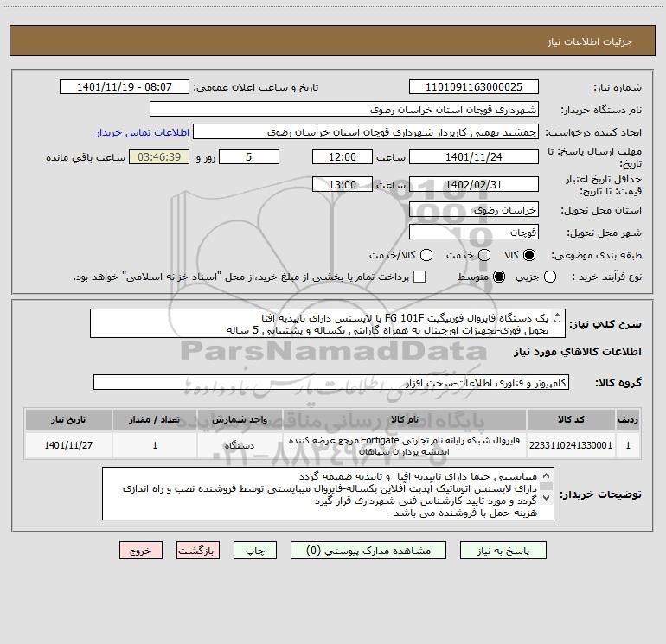Click the requester field جمشید بهمنی
The width and height of the screenshot is (666, 644).
pyautogui.click(x=366, y=132)
